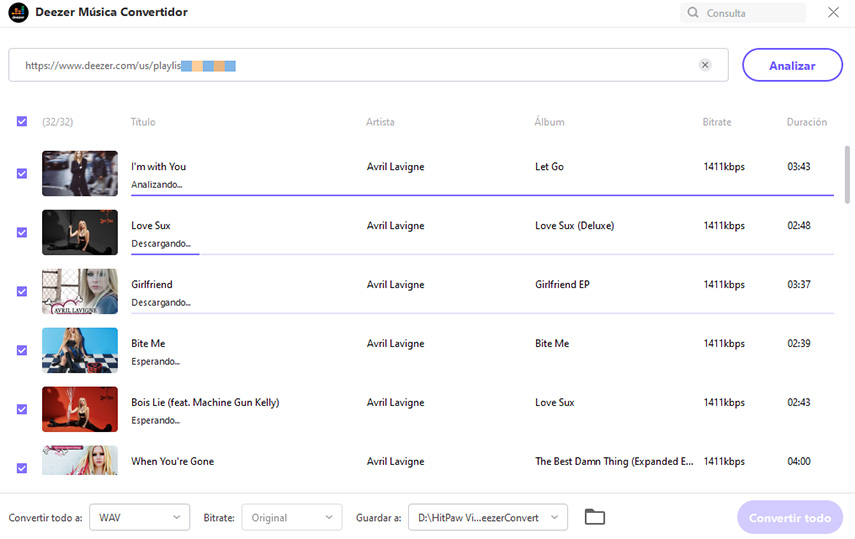Click the Analizar button
855x539 pixels.
coord(792,65)
